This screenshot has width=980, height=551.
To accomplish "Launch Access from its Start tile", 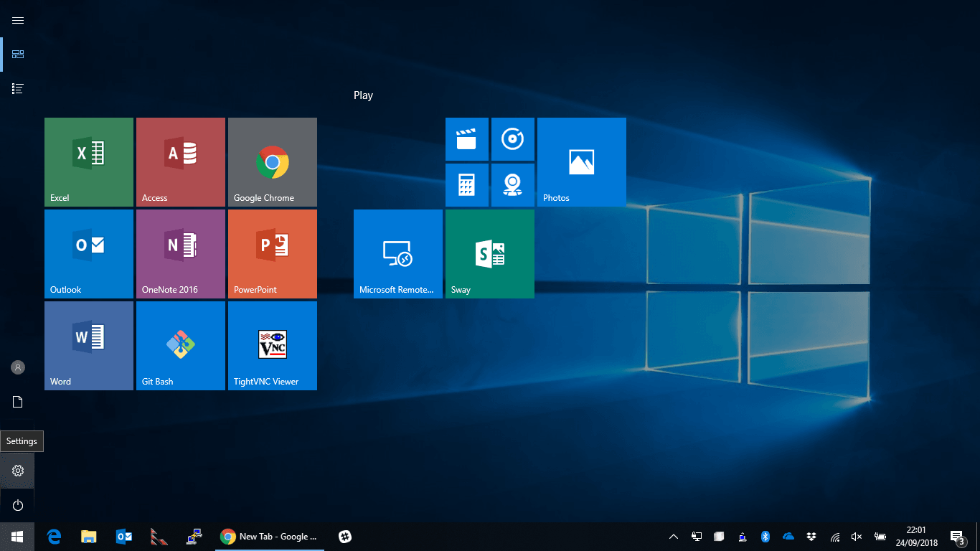I will (x=181, y=162).
